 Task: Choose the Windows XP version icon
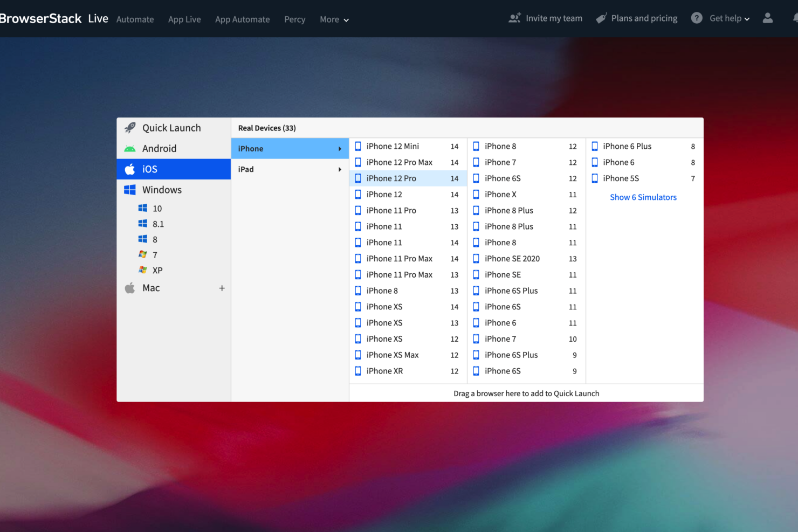[x=143, y=270]
